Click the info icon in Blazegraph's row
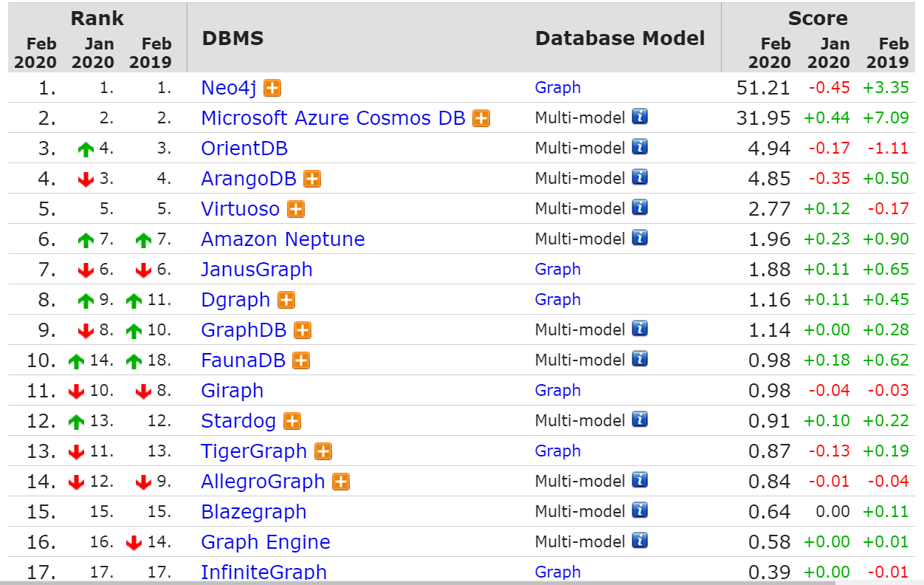 pos(640,510)
